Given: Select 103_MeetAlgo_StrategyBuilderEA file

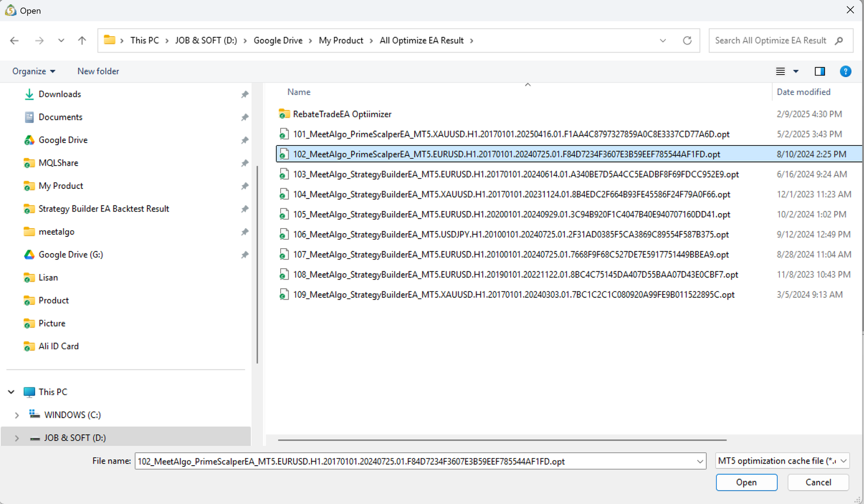Looking at the screenshot, I should pyautogui.click(x=516, y=174).
